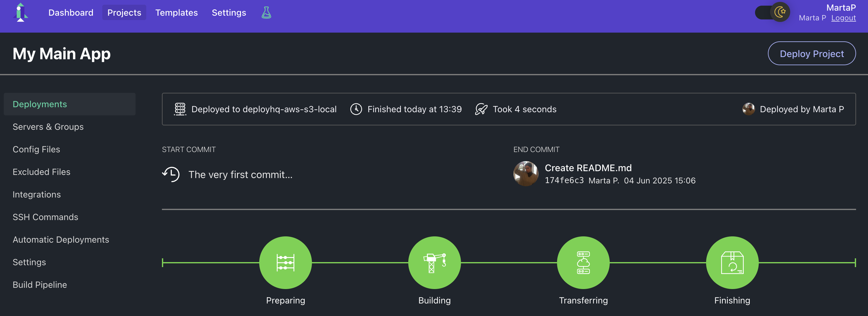The width and height of the screenshot is (868, 316).
Task: Go to Servers & Groups in the sidebar
Action: 48,127
